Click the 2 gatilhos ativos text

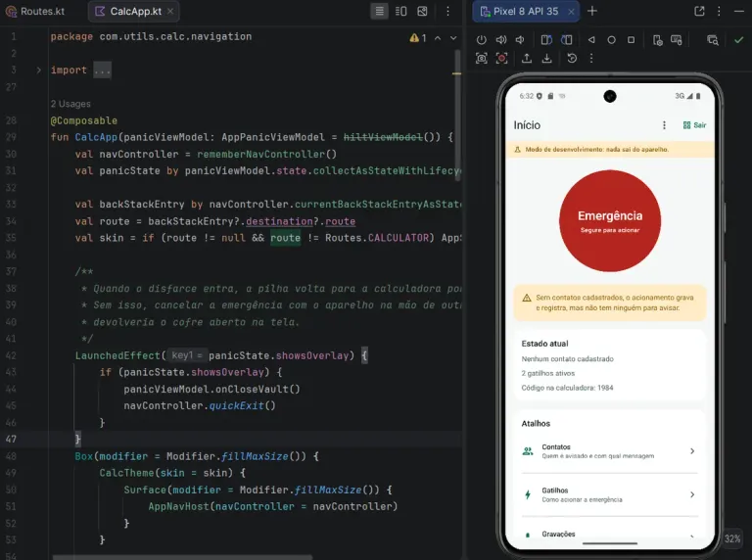coord(548,373)
